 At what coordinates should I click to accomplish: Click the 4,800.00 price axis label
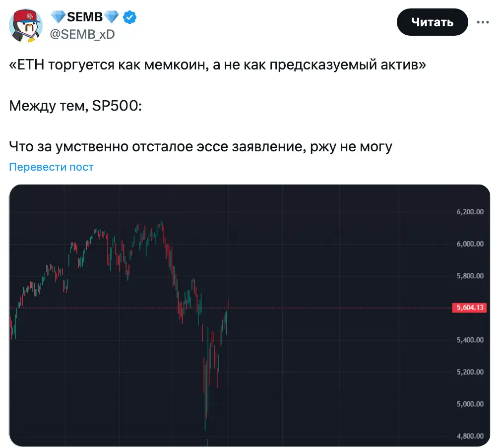(x=470, y=436)
